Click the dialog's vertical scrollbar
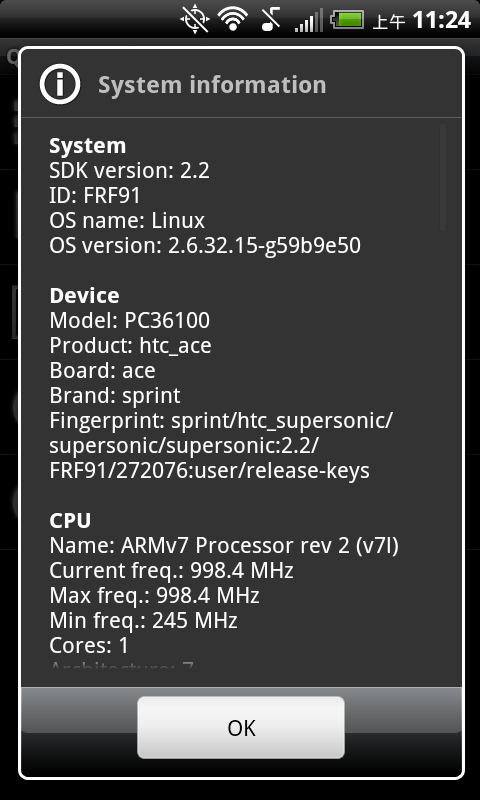This screenshot has width=480, height=800. 442,178
